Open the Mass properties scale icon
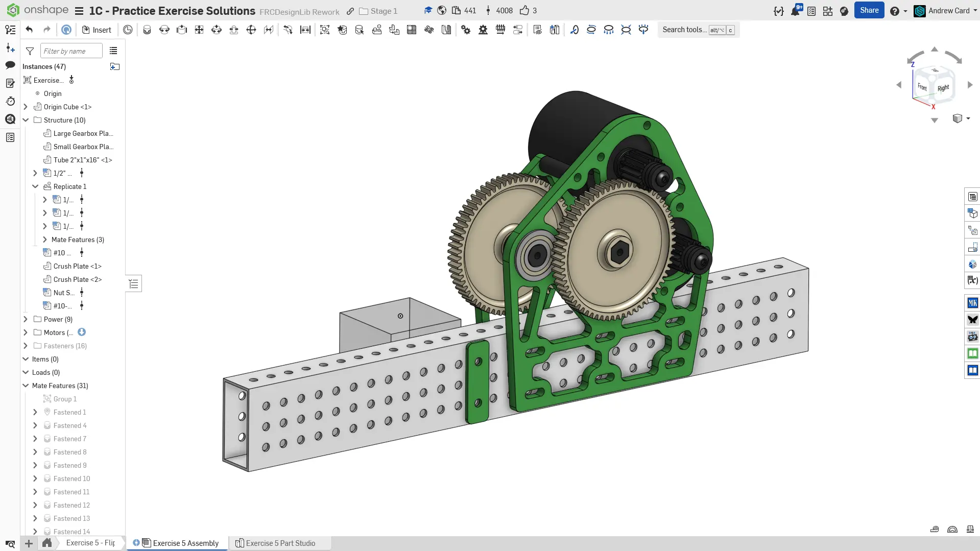 (970, 529)
